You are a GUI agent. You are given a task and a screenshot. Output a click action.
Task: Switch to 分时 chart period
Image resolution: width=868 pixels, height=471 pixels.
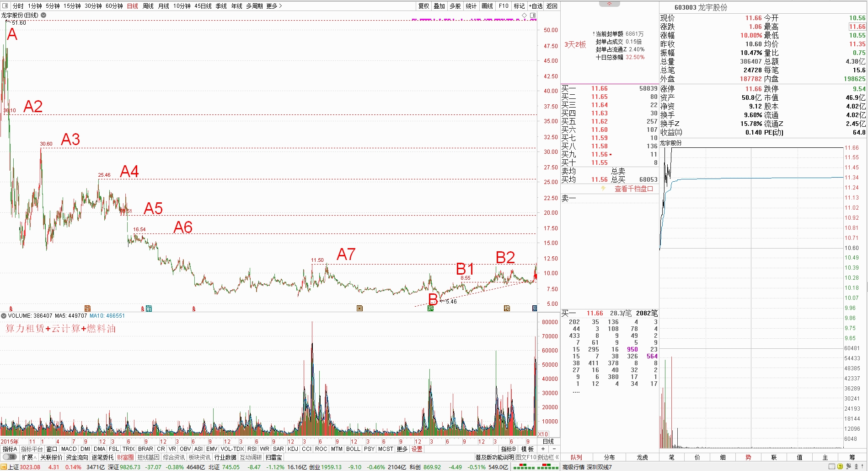pyautogui.click(x=18, y=6)
